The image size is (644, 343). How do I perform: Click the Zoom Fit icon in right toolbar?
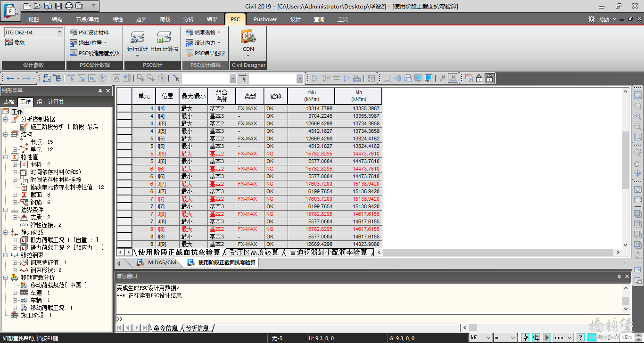click(638, 95)
